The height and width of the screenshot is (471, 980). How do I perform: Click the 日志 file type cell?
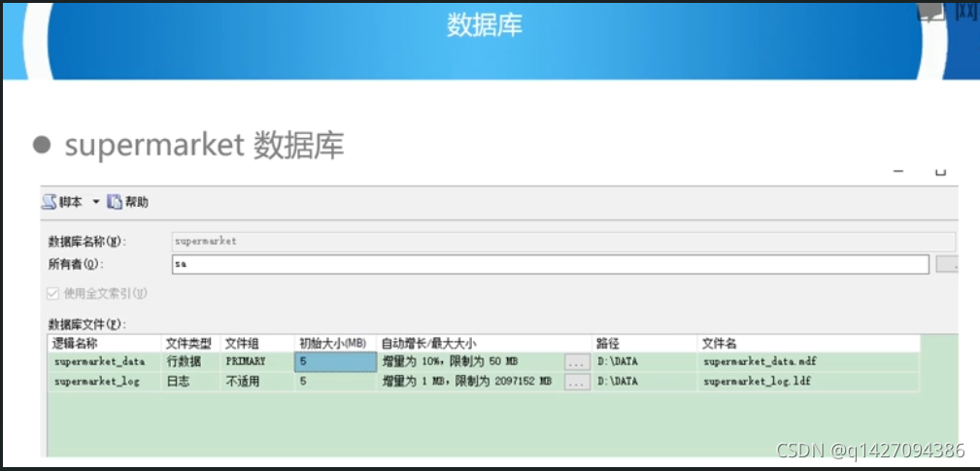click(x=190, y=381)
